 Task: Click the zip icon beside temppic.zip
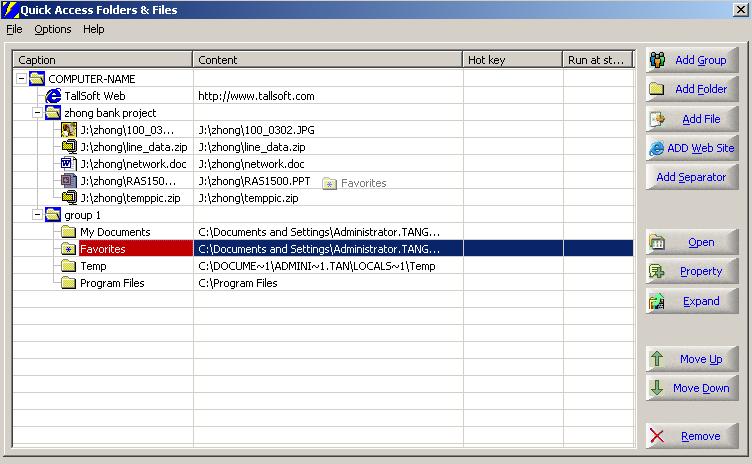(x=69, y=198)
